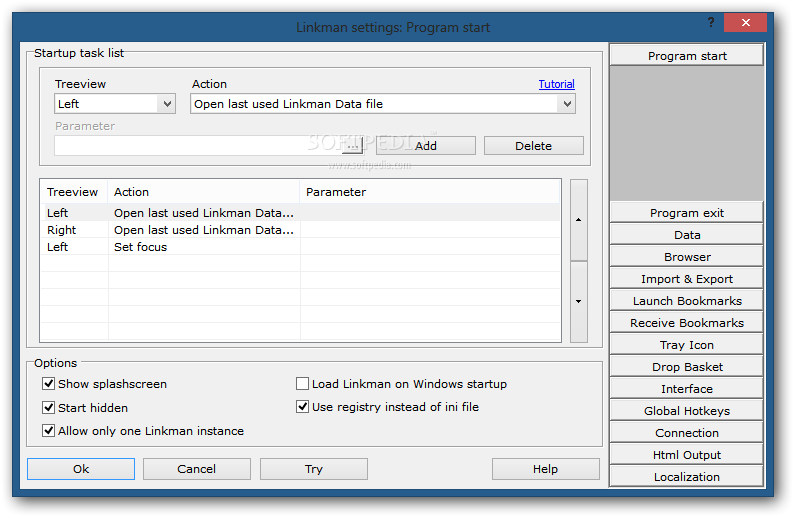Open the Data settings section
This screenshot has width=794, height=517.
tap(687, 235)
